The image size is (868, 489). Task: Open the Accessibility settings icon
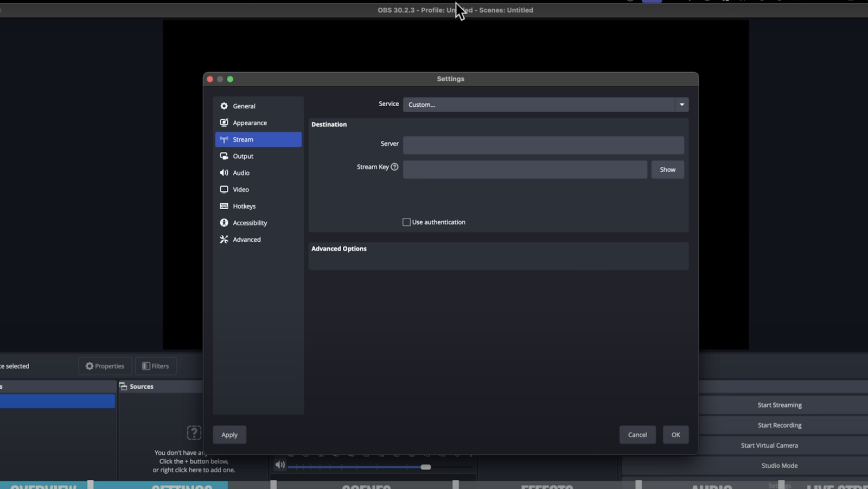[224, 222]
